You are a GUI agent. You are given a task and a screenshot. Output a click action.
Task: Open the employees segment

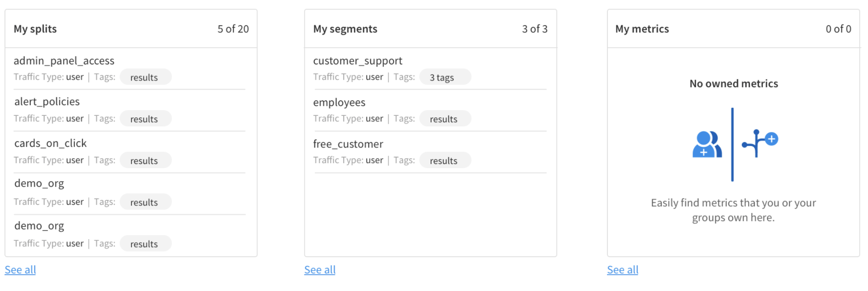339,103
